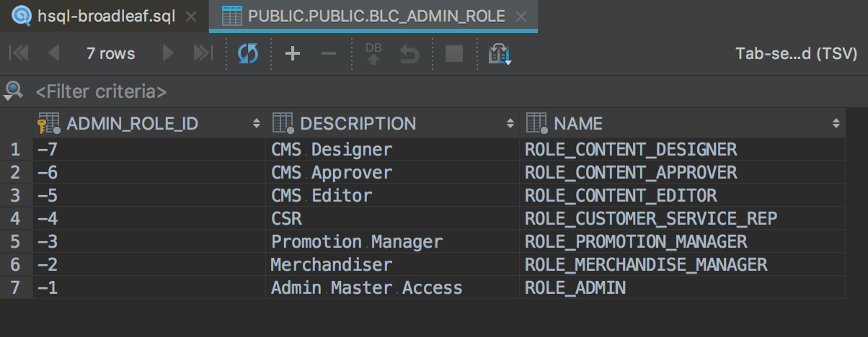Sort by ADMIN_ROLE_ID column header

(149, 123)
